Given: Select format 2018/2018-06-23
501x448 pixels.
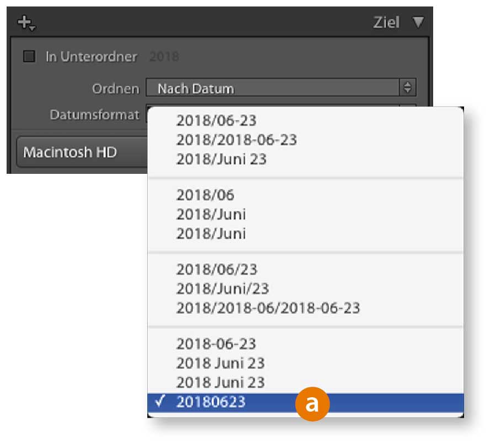Looking at the screenshot, I should tap(236, 140).
